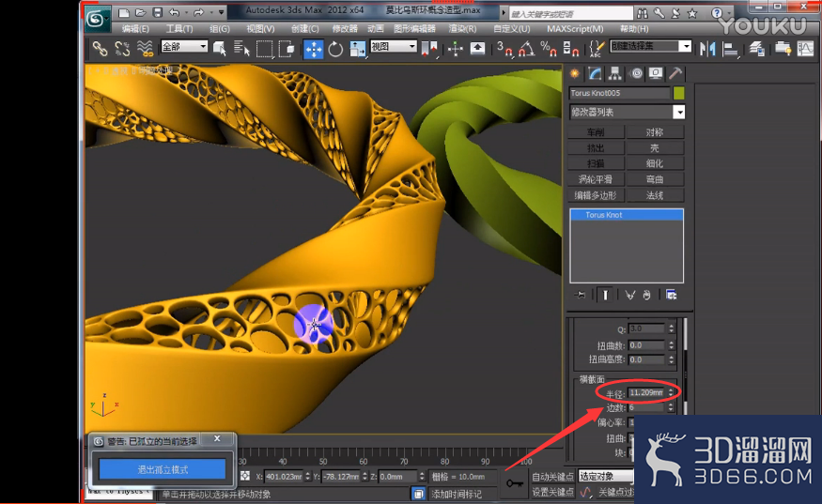Image resolution: width=822 pixels, height=504 pixels.
Task: Click the Pin Stack icon
Action: (x=581, y=295)
